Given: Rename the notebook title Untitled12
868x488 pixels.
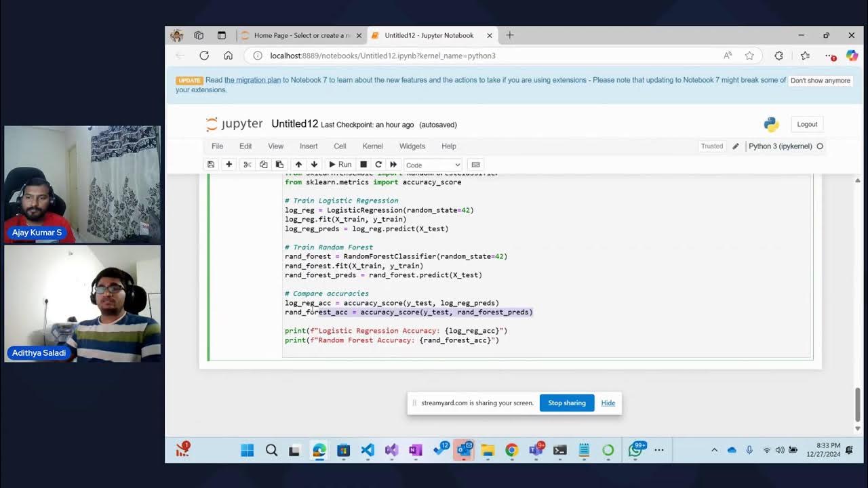Looking at the screenshot, I should pyautogui.click(x=294, y=124).
